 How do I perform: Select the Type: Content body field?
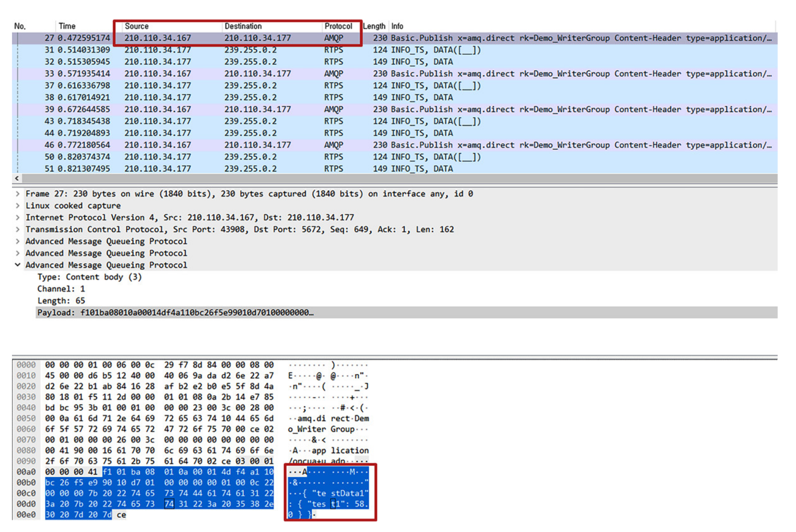click(89, 277)
